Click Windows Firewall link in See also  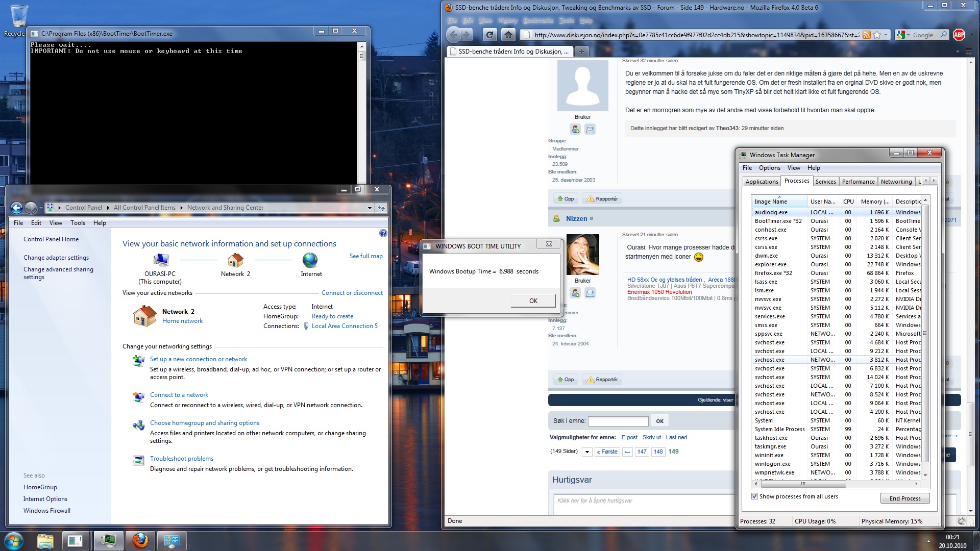[x=47, y=511]
